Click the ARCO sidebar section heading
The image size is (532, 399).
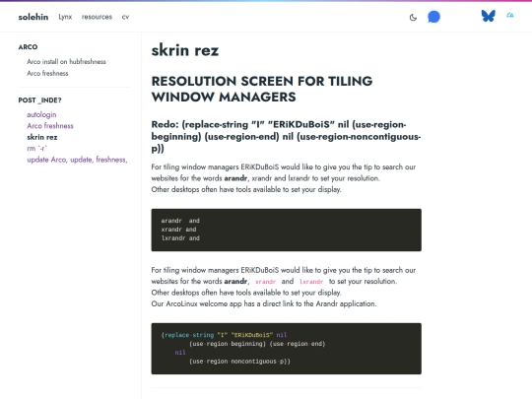click(x=28, y=47)
